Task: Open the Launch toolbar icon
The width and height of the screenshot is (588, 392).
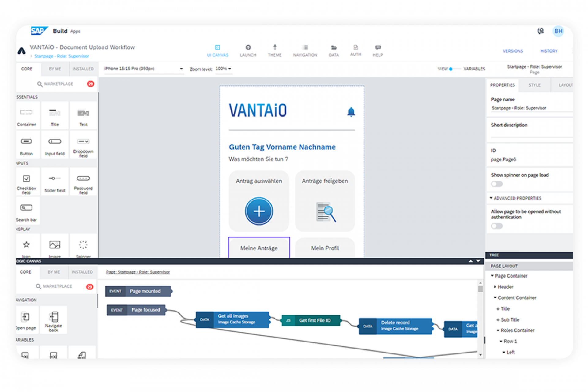Action: (x=248, y=48)
